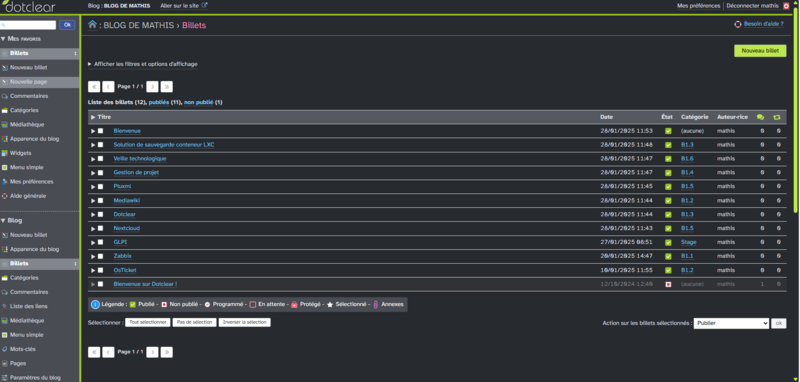Open Commentaires in the Blog menu

coord(29,292)
